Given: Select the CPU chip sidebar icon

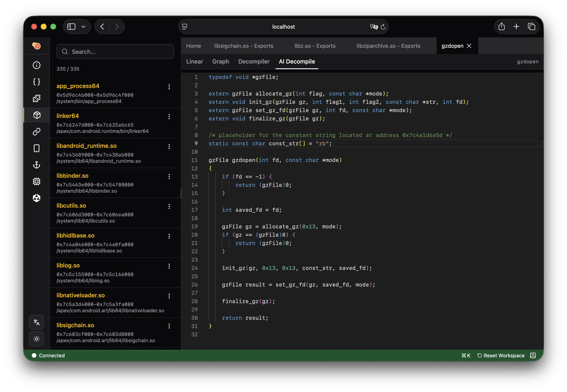Looking at the screenshot, I should click(x=36, y=181).
